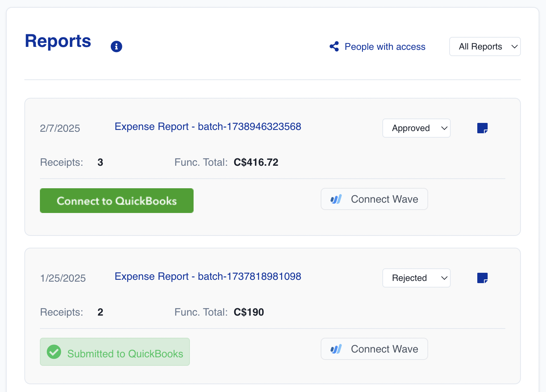Click the Wave logo in the Approved report
The height and width of the screenshot is (392, 546).
336,199
